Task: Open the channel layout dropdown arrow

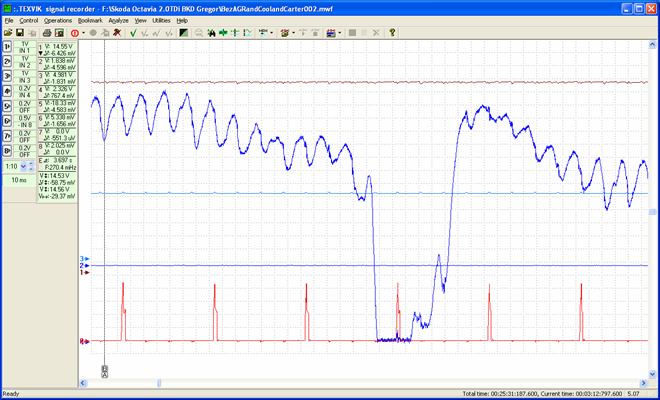Action: [339, 33]
